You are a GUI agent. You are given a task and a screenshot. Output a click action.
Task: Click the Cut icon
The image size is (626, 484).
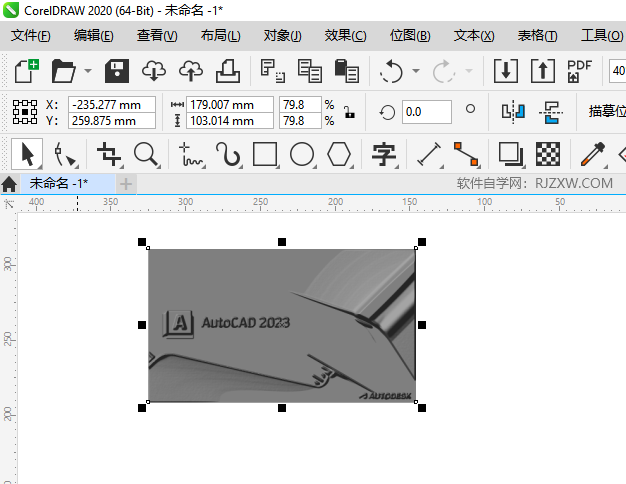click(273, 71)
